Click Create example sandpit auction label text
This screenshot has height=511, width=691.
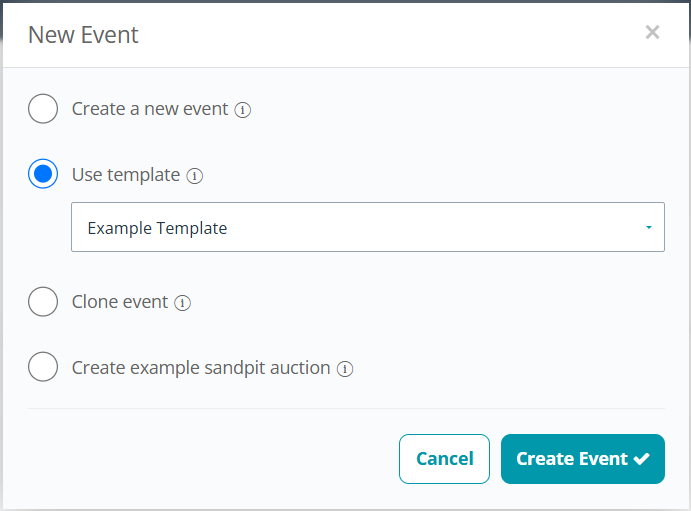click(x=201, y=368)
